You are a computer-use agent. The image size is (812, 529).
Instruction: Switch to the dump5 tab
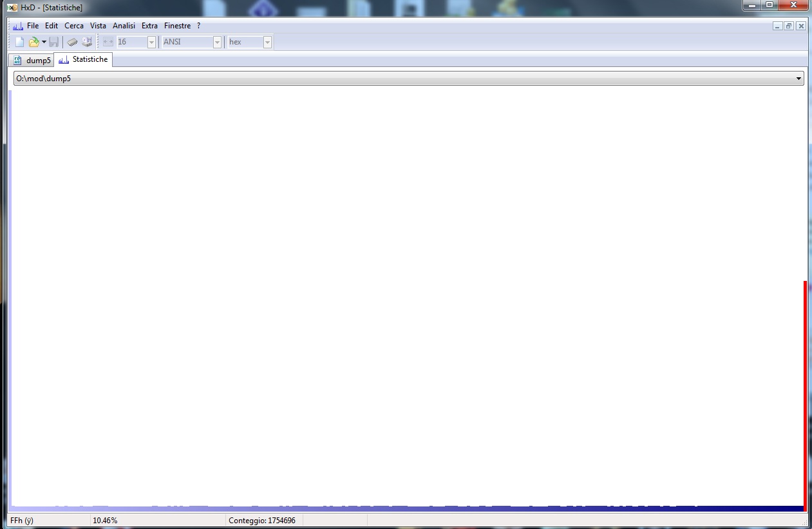tap(32, 61)
